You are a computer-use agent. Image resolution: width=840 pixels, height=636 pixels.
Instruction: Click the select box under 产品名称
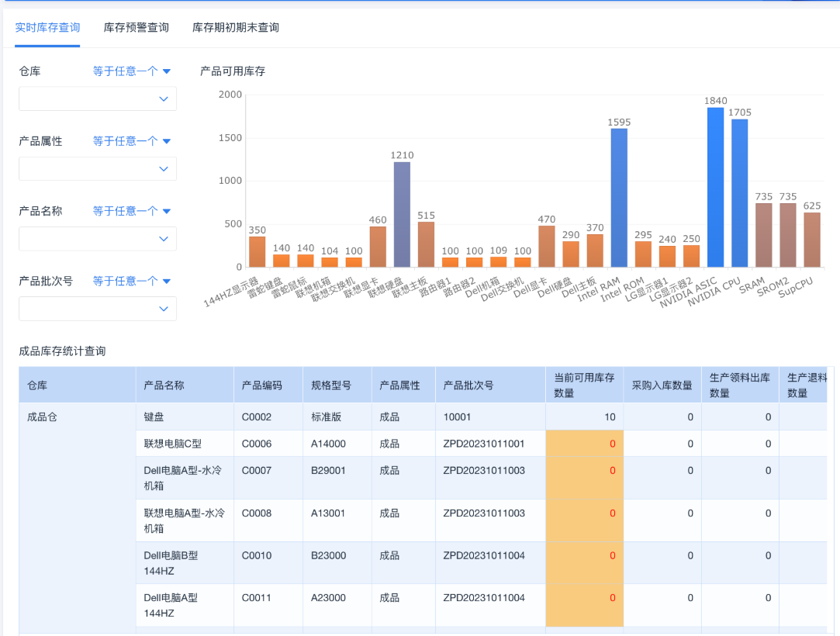tap(98, 238)
